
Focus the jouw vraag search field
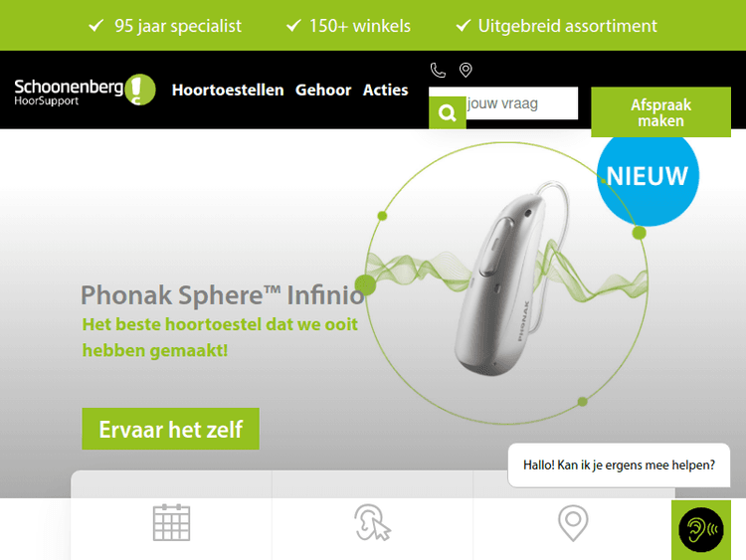pos(521,103)
